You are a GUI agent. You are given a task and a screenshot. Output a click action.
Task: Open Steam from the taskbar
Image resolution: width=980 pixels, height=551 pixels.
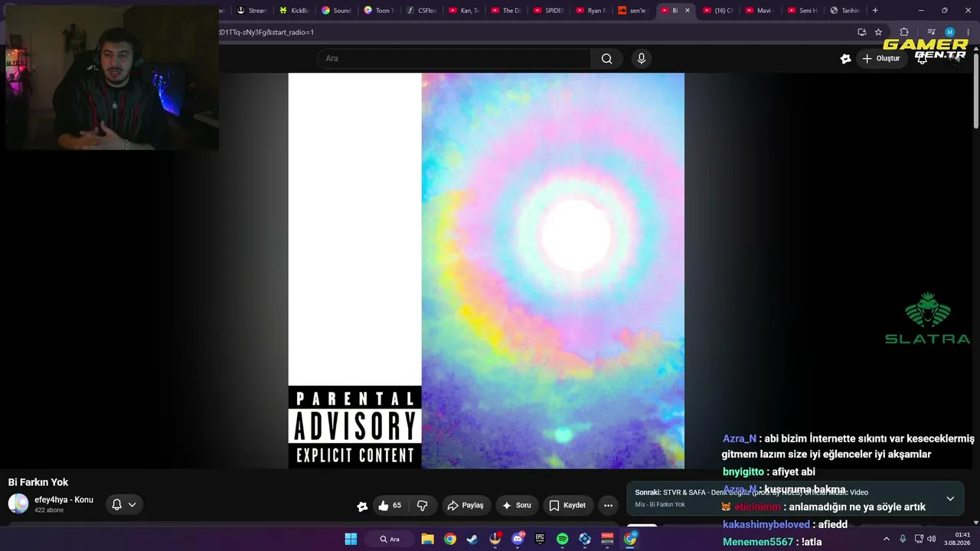(472, 539)
